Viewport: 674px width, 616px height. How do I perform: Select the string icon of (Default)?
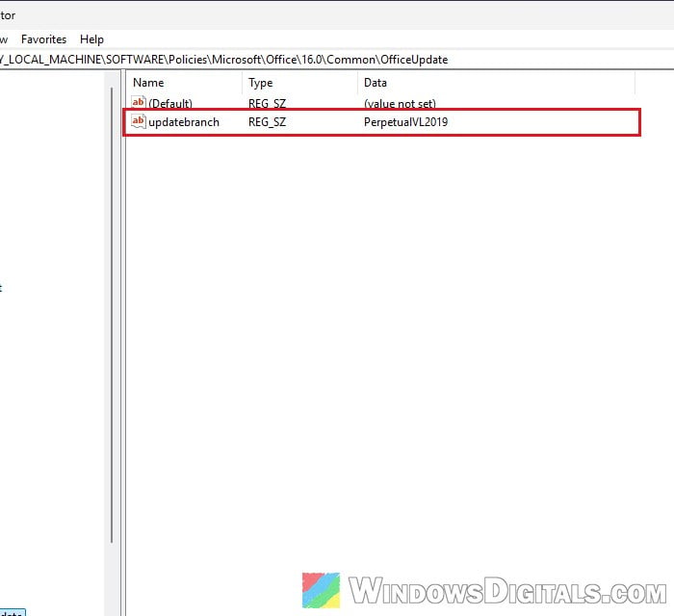point(139,103)
